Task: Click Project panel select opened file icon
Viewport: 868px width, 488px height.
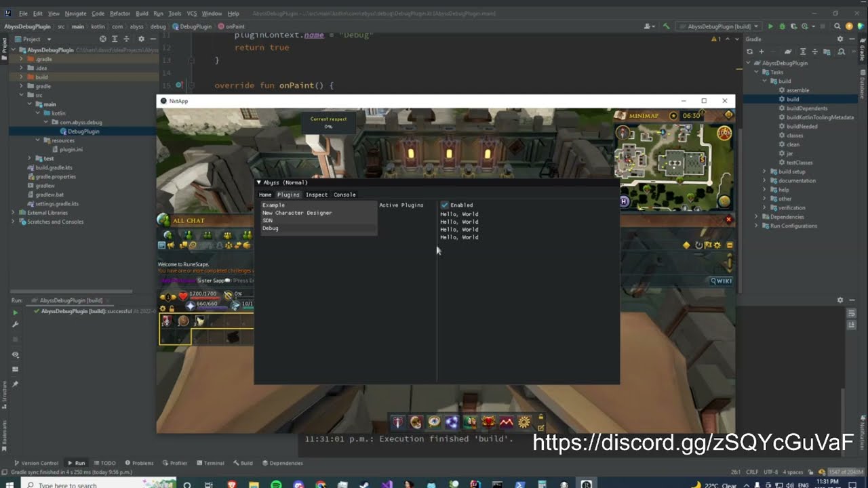Action: [103, 39]
